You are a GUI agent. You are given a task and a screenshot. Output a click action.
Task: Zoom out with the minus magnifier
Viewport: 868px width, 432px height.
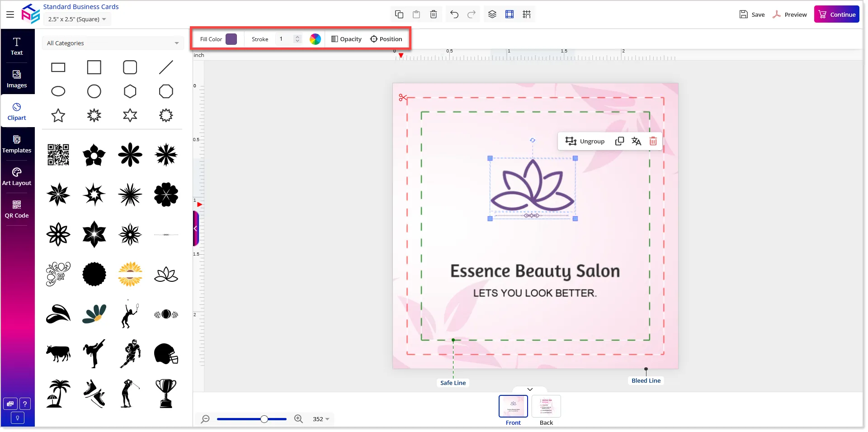point(205,419)
